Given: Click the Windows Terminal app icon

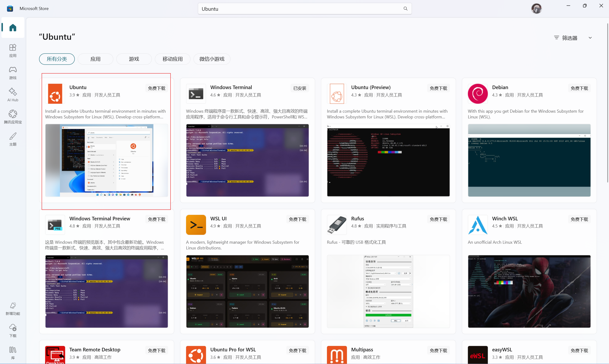Looking at the screenshot, I should [196, 94].
